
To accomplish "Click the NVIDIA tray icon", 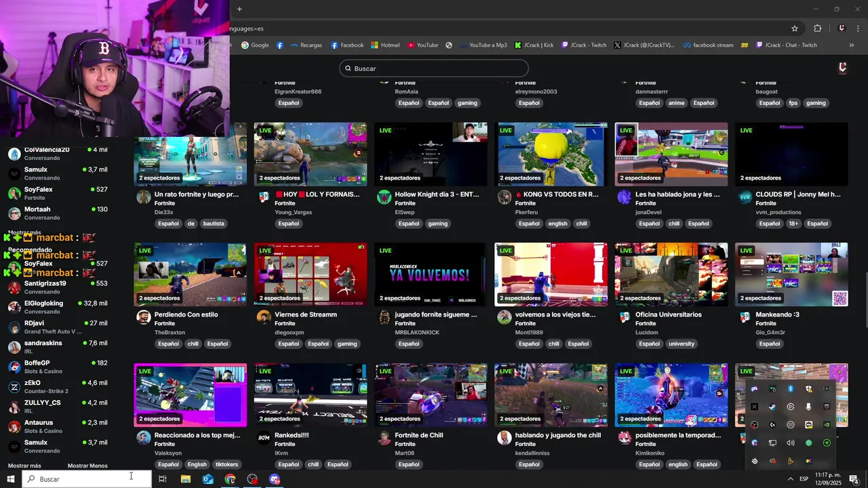I will tap(827, 424).
